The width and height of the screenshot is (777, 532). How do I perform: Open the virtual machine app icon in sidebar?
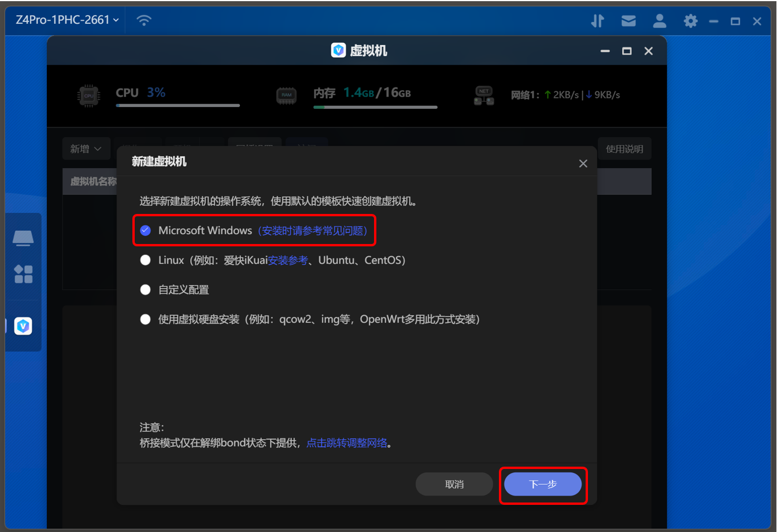click(23, 326)
